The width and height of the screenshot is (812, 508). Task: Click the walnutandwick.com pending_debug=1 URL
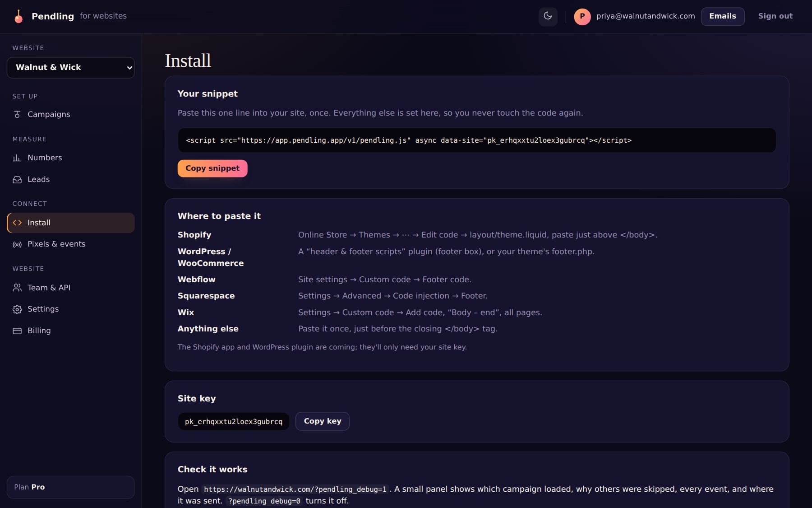click(x=295, y=489)
